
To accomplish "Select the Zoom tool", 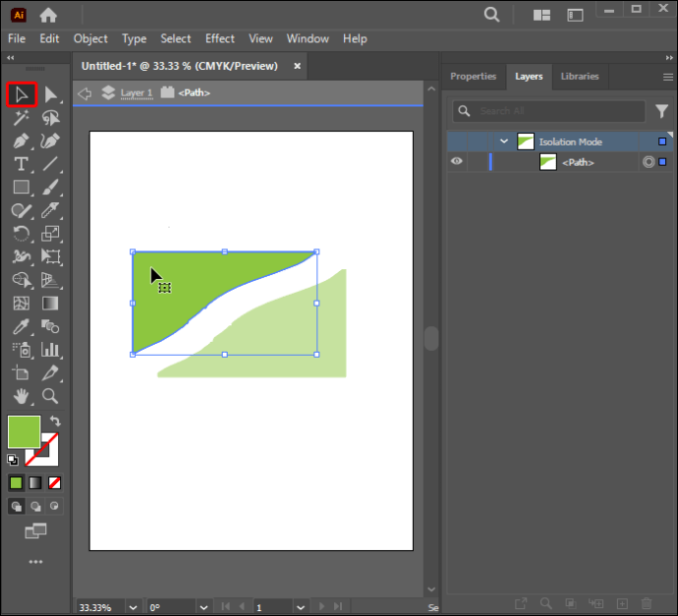I will [x=51, y=396].
